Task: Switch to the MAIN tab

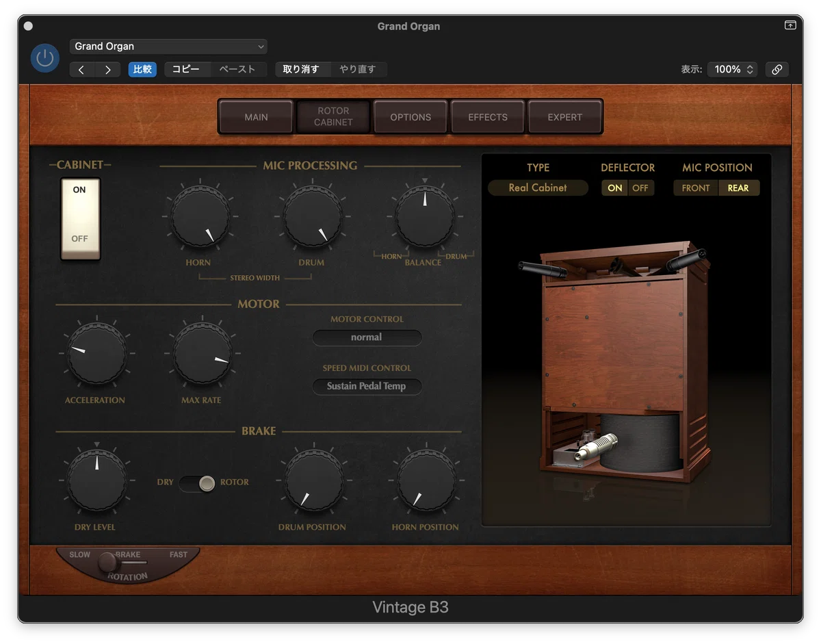Action: point(256,117)
